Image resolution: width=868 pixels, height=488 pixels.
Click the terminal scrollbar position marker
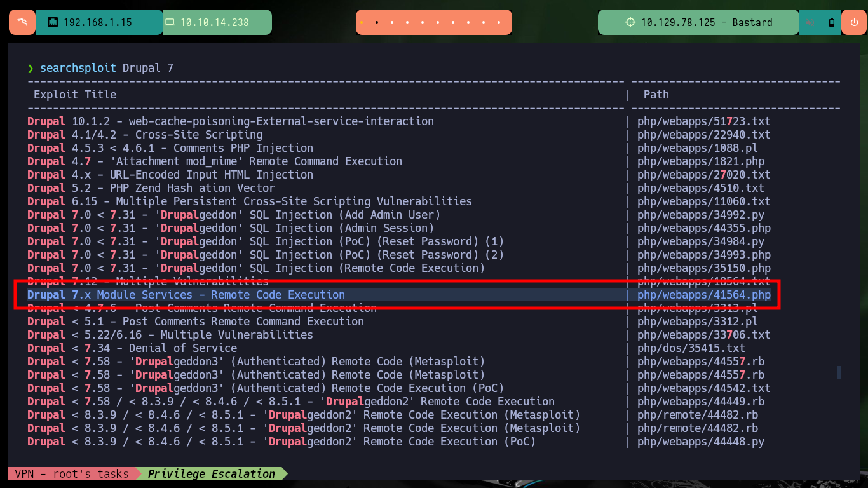[x=839, y=372]
